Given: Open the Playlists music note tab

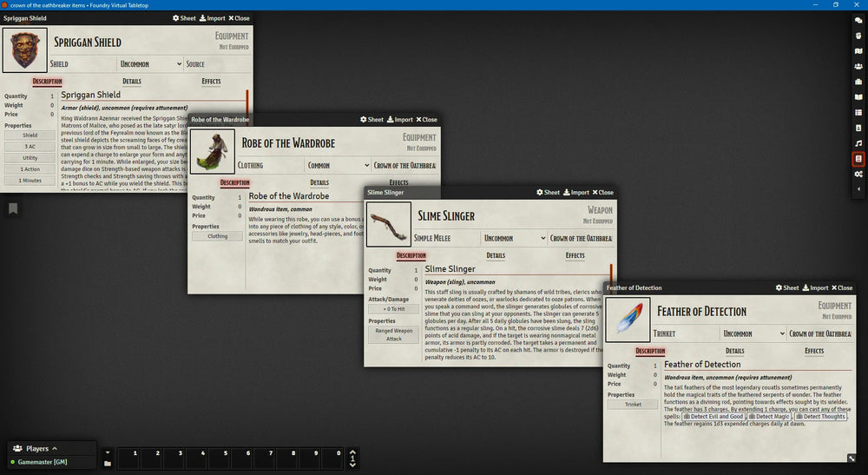Looking at the screenshot, I should (x=858, y=143).
